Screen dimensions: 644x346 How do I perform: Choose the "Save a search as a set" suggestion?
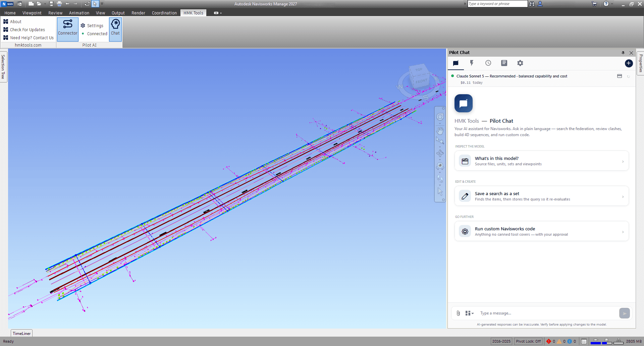pyautogui.click(x=541, y=196)
